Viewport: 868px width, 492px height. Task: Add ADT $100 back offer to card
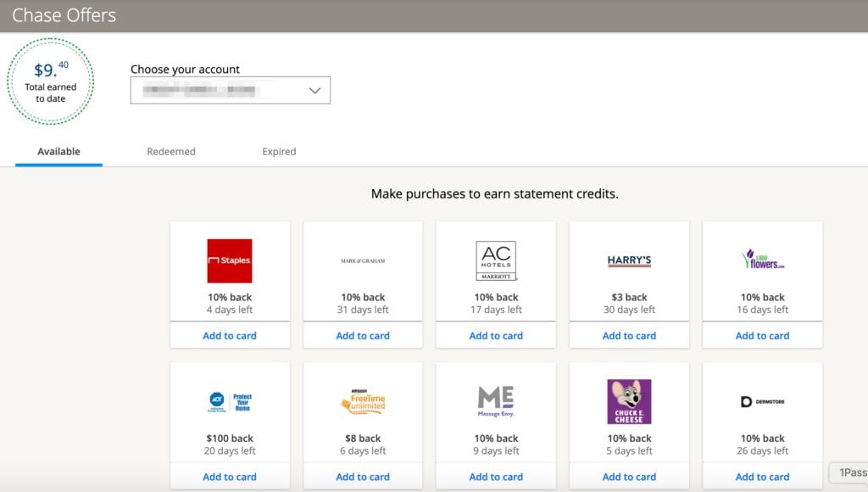tap(230, 477)
